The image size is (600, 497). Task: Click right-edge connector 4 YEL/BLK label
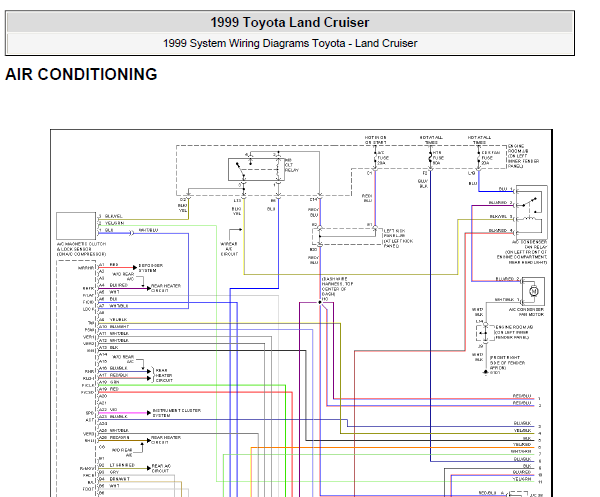point(522,430)
